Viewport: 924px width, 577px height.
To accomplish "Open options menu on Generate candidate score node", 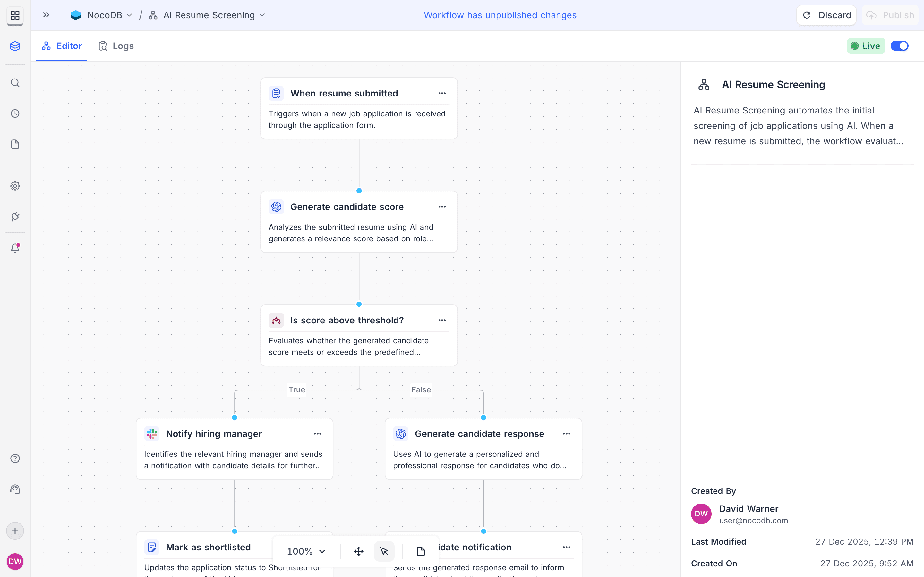I will [442, 206].
